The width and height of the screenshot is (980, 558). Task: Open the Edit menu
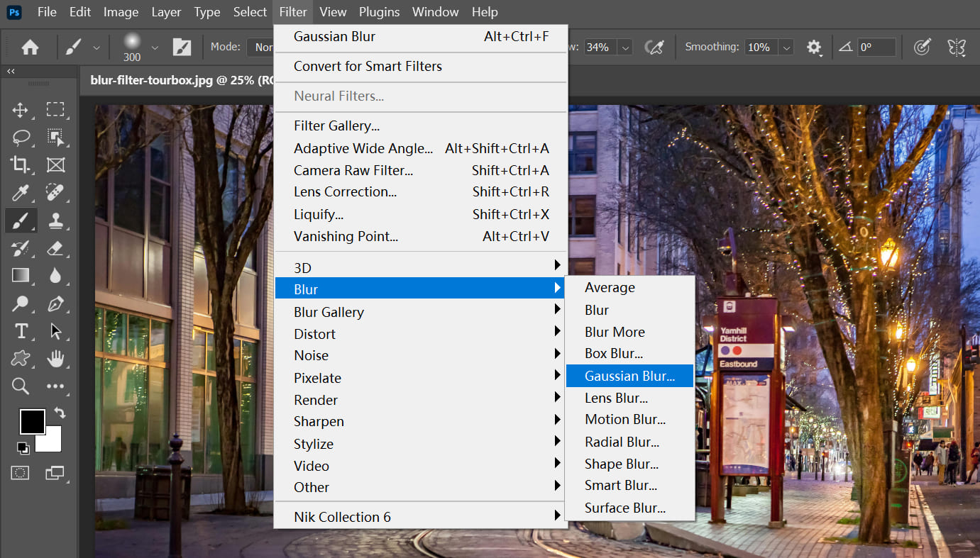point(80,12)
